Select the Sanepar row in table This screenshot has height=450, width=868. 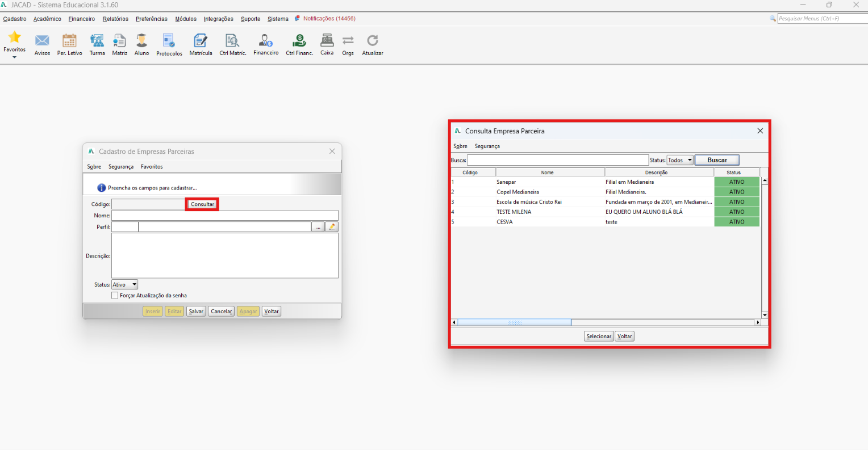(x=606, y=182)
